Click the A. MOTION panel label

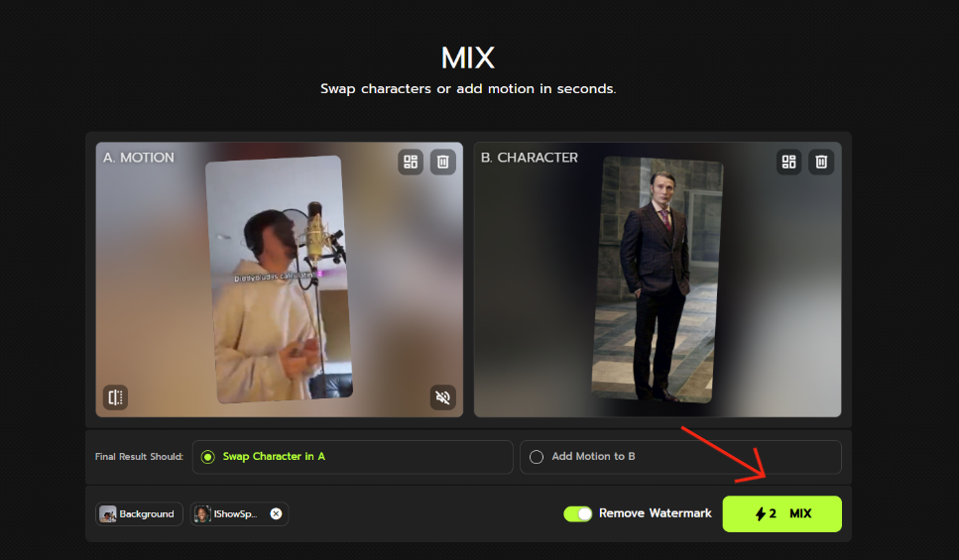(138, 158)
